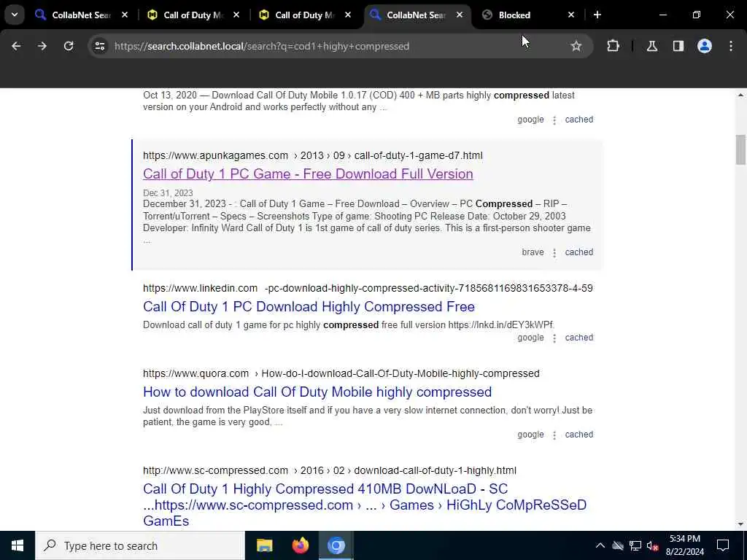The width and height of the screenshot is (747, 560).
Task: Open Call of Duty 1 PC Game Free Download link
Action: point(308,174)
